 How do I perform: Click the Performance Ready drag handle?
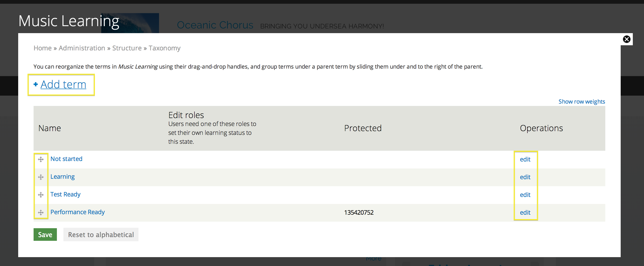pyautogui.click(x=41, y=213)
